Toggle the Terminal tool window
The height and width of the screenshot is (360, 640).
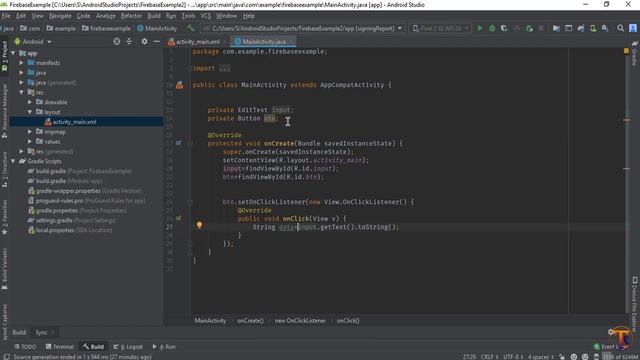(60, 347)
